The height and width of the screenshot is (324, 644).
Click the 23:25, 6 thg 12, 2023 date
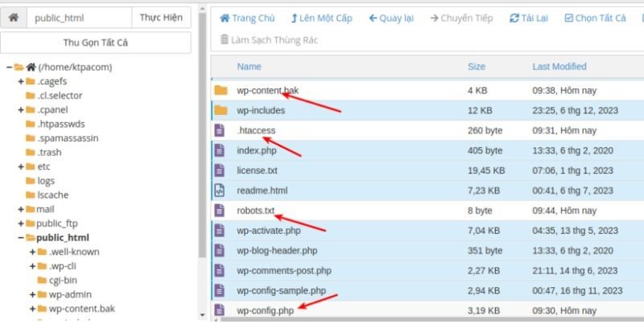[575, 110]
